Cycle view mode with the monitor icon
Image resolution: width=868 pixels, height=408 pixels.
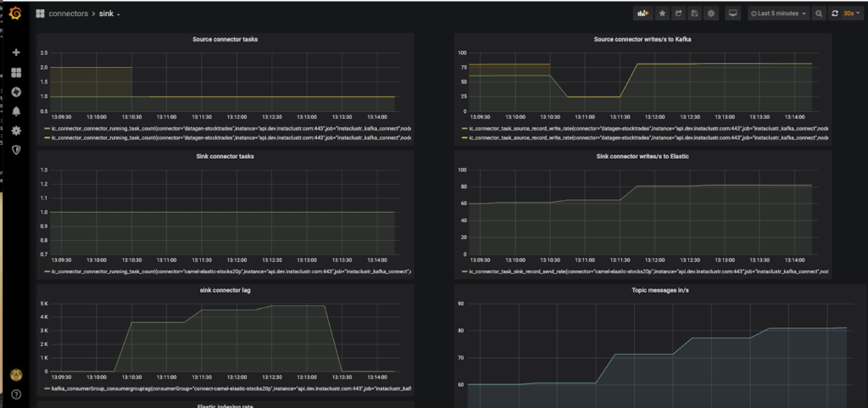pos(732,14)
